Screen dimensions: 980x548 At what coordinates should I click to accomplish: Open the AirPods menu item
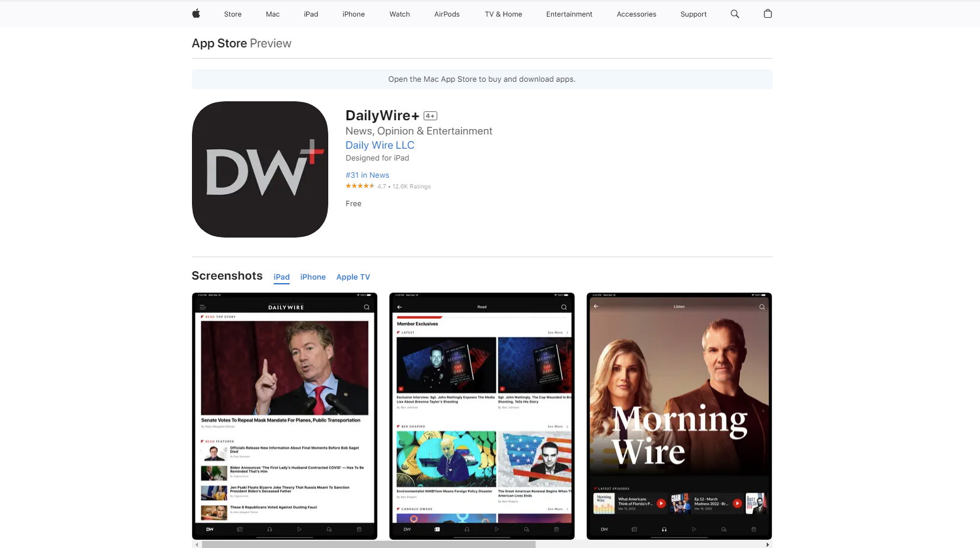tap(447, 14)
